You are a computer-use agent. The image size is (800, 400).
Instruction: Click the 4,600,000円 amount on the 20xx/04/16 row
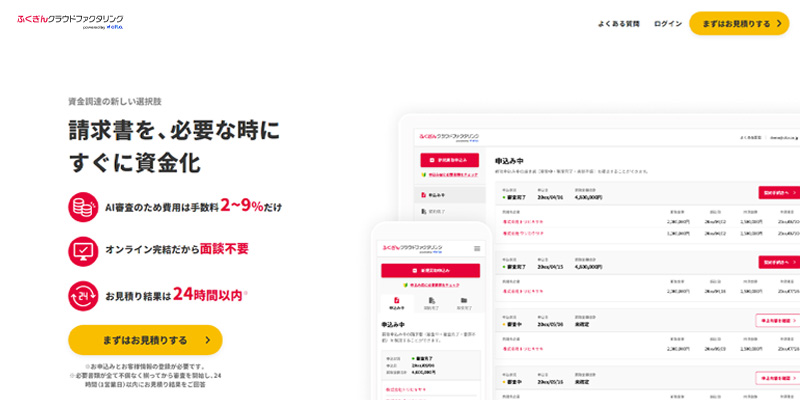tap(588, 196)
